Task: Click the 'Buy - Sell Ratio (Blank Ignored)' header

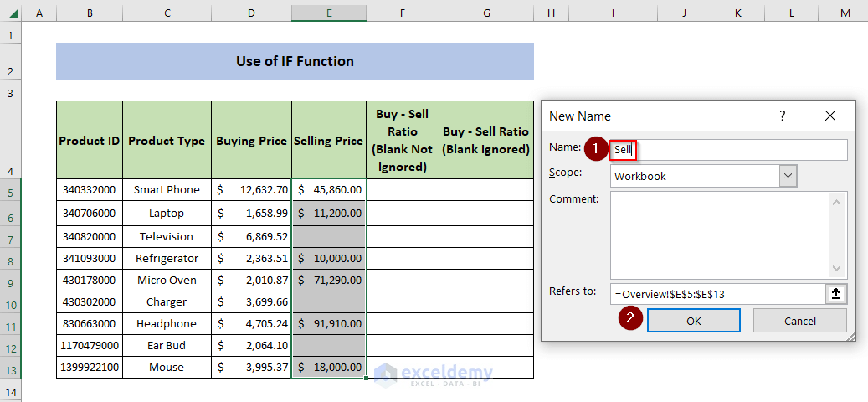Action: (x=486, y=140)
